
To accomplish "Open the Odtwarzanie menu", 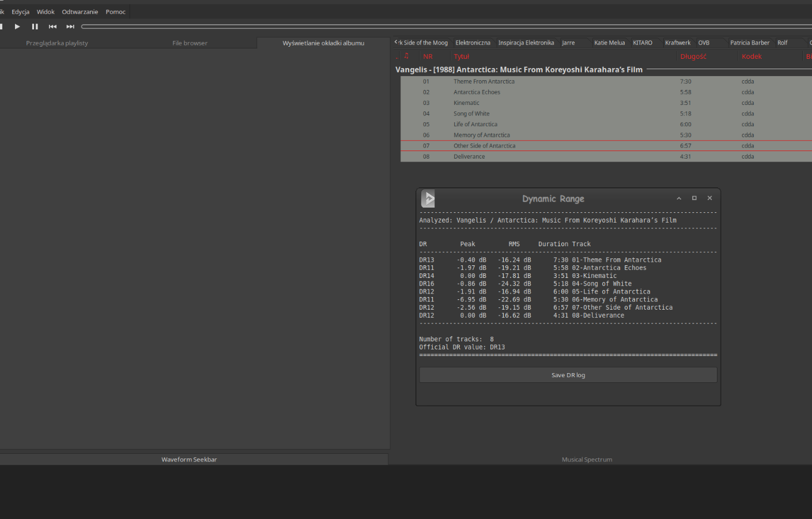I will click(x=80, y=12).
